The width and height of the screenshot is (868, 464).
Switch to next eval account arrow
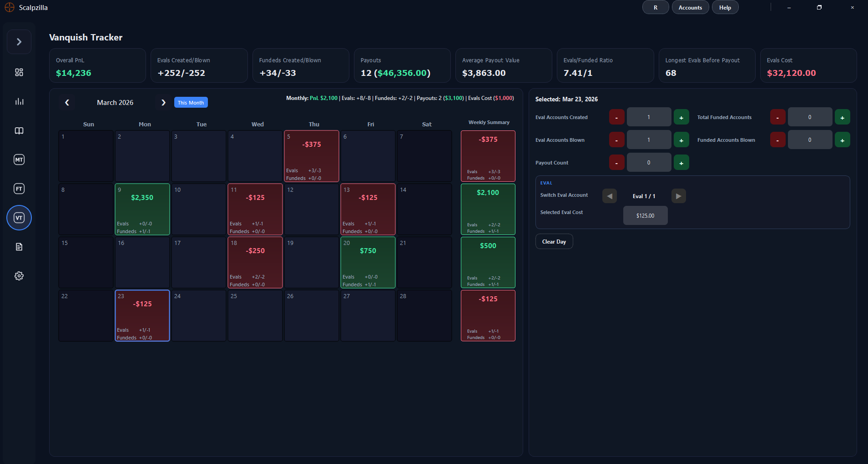678,196
